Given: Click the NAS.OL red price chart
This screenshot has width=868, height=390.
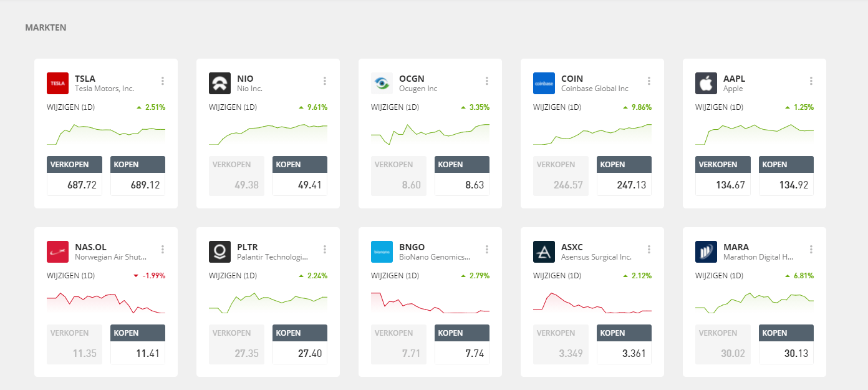Looking at the screenshot, I should [x=106, y=303].
